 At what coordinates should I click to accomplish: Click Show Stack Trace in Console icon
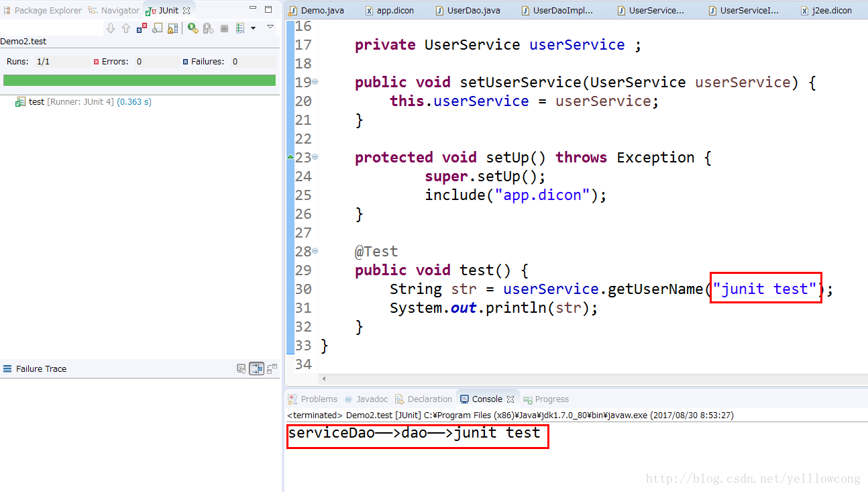(x=241, y=368)
